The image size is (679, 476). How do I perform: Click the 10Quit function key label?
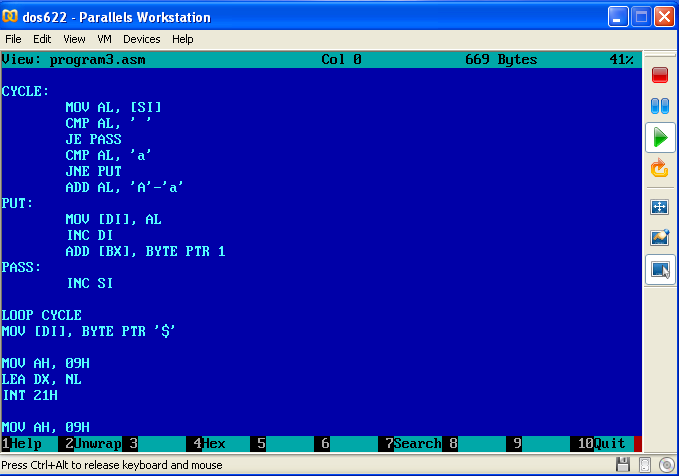[601, 444]
